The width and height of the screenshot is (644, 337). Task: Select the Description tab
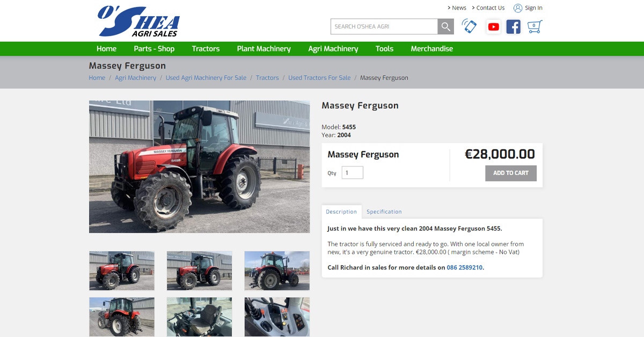341,211
